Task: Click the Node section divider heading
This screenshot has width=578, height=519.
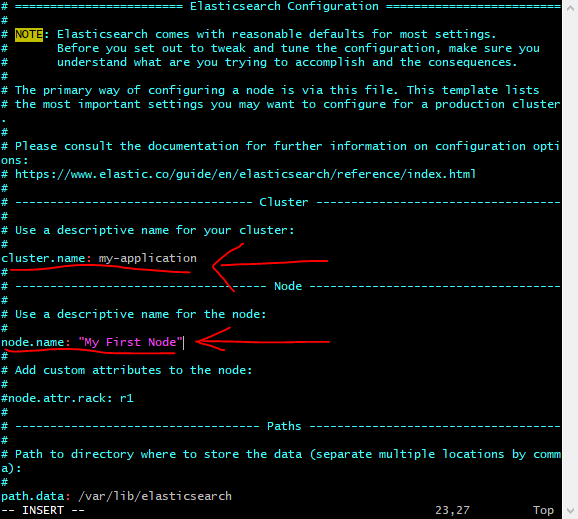Action: point(288,286)
